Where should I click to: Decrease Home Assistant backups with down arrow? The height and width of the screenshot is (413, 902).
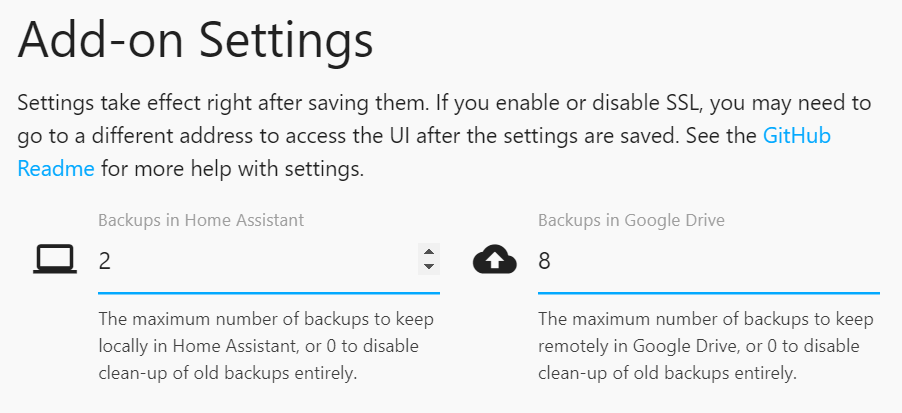(x=428, y=267)
